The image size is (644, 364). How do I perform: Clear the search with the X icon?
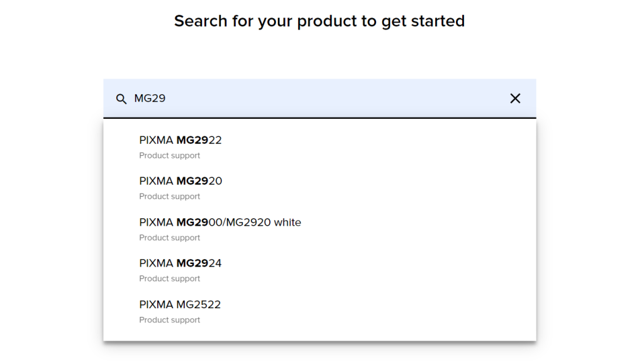pyautogui.click(x=515, y=99)
